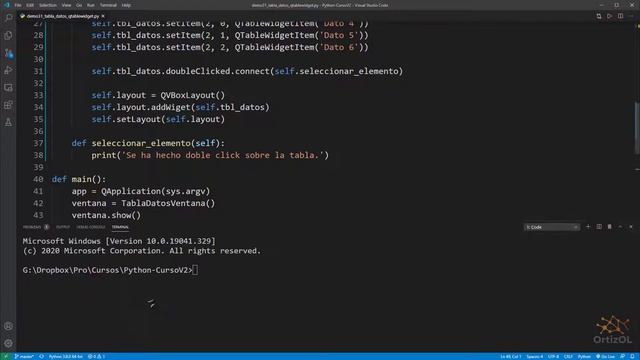
Task: Create a new terminal with plus icon
Action: point(588,227)
